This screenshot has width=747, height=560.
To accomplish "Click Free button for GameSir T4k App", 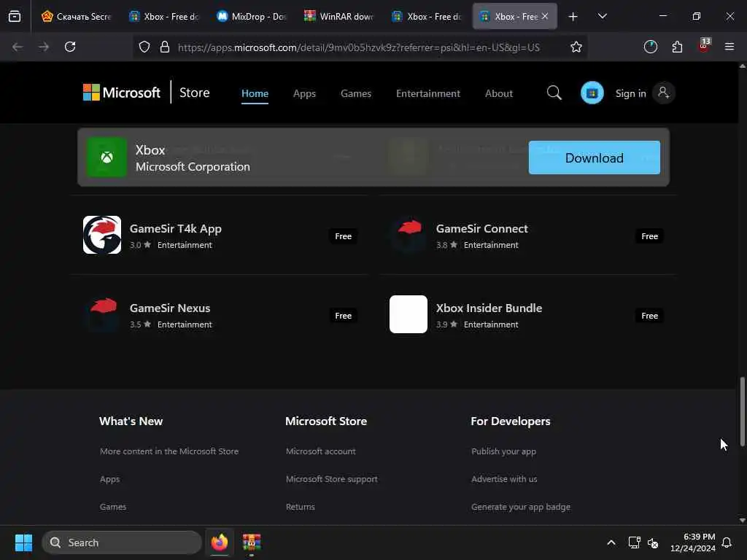I will pyautogui.click(x=343, y=236).
